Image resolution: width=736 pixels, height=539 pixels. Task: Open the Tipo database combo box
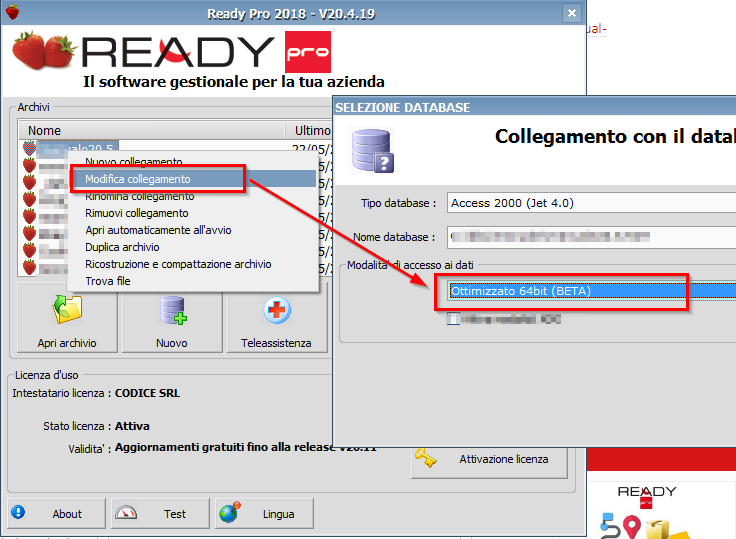[x=591, y=203]
